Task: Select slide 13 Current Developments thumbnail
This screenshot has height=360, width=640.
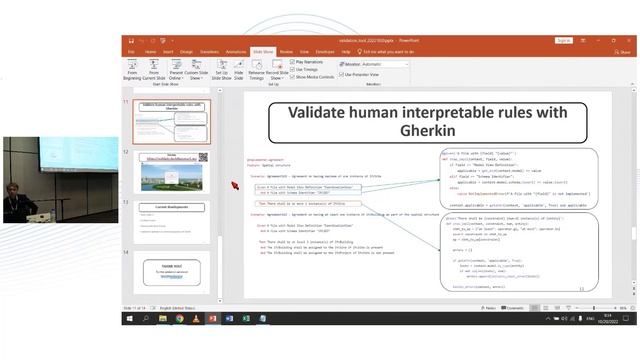Action: 172,222
